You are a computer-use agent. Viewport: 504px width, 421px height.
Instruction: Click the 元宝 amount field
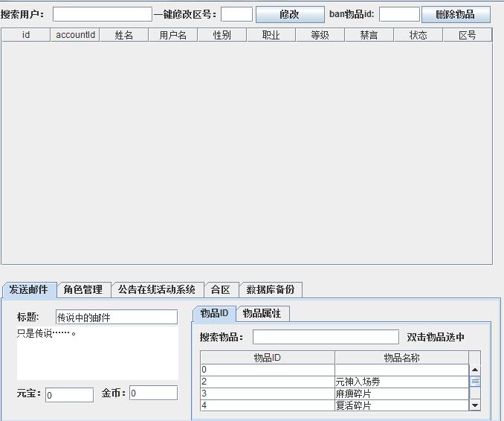(x=69, y=395)
